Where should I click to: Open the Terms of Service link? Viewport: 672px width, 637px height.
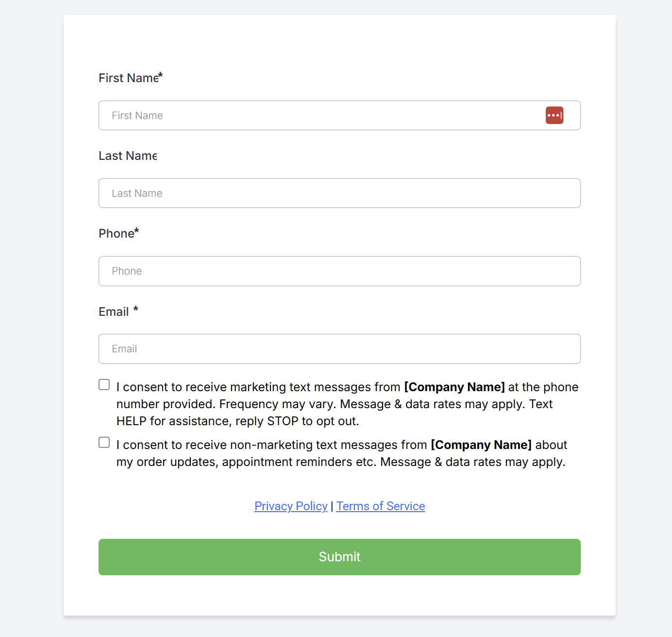(x=380, y=506)
